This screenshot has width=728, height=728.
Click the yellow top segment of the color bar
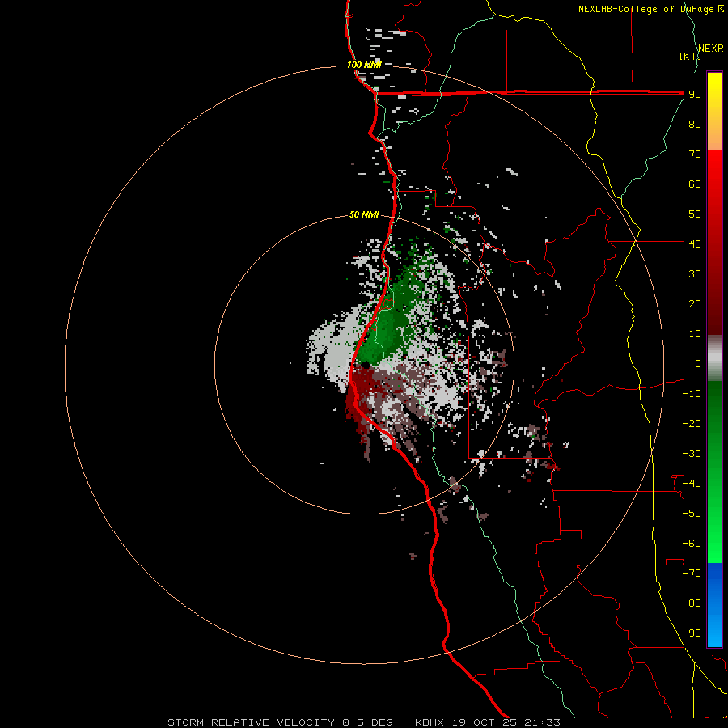tap(714, 112)
